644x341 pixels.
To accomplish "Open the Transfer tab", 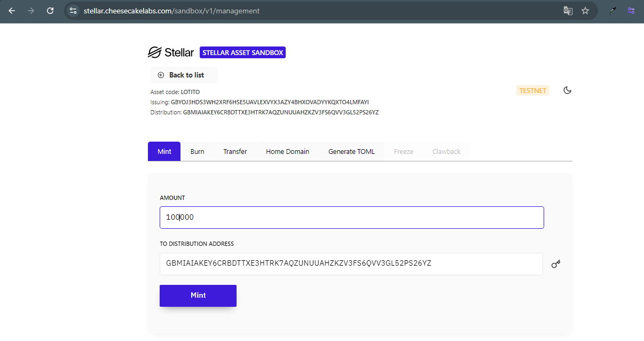I will pyautogui.click(x=235, y=151).
